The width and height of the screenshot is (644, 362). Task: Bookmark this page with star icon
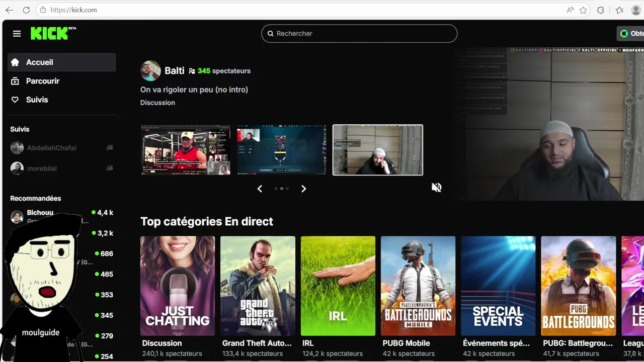coord(583,10)
